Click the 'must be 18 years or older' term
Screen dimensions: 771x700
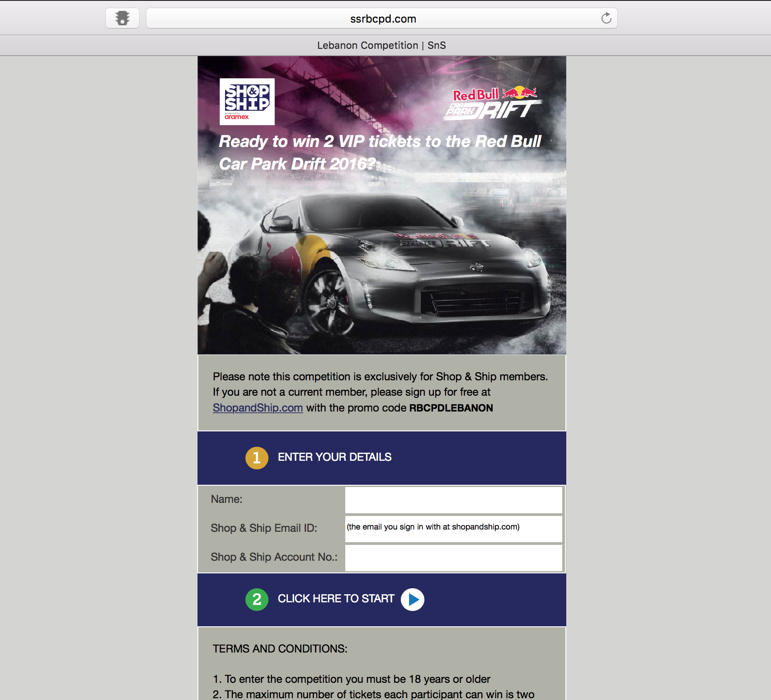click(x=352, y=679)
